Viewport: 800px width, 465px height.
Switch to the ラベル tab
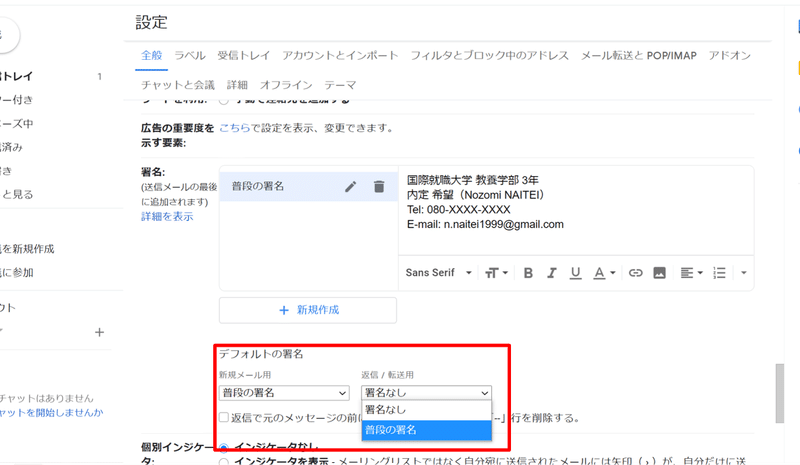[190, 55]
